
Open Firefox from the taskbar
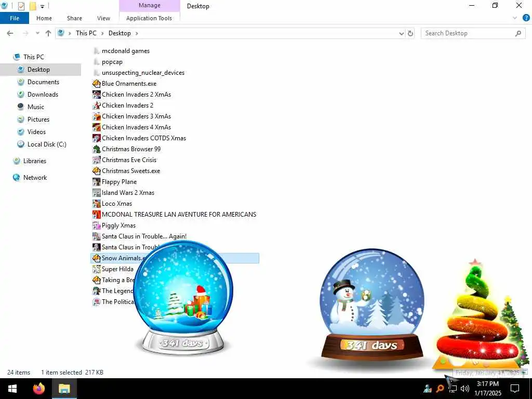(x=39, y=389)
